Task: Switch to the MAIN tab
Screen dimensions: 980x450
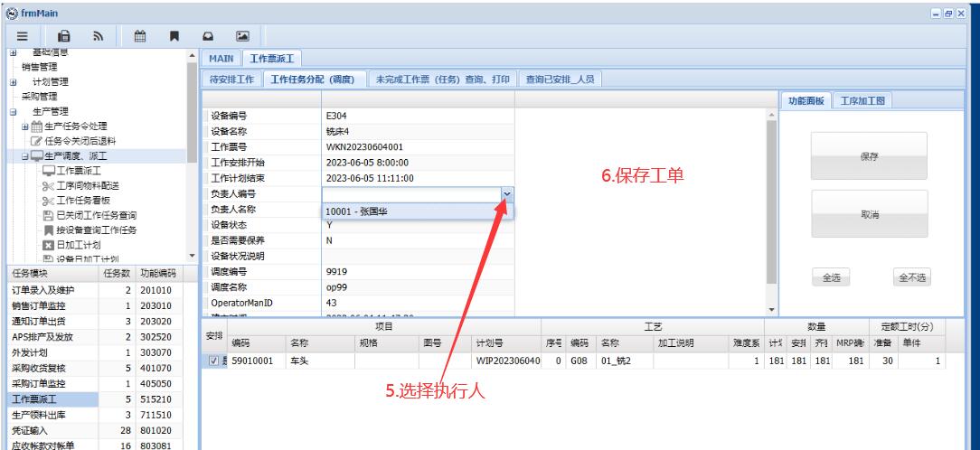Action: [221, 58]
